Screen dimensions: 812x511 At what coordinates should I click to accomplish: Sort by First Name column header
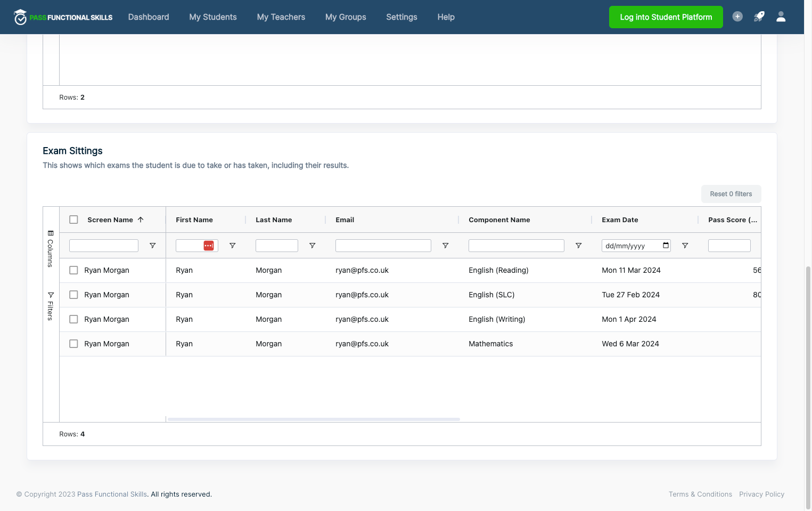coord(194,220)
